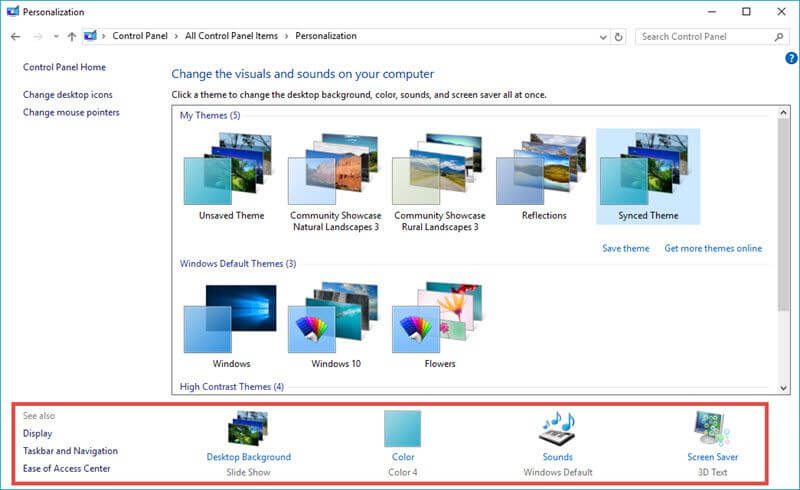Viewport: 800px width, 490px height.
Task: Open the Screen Saver monitor icon
Action: 712,429
